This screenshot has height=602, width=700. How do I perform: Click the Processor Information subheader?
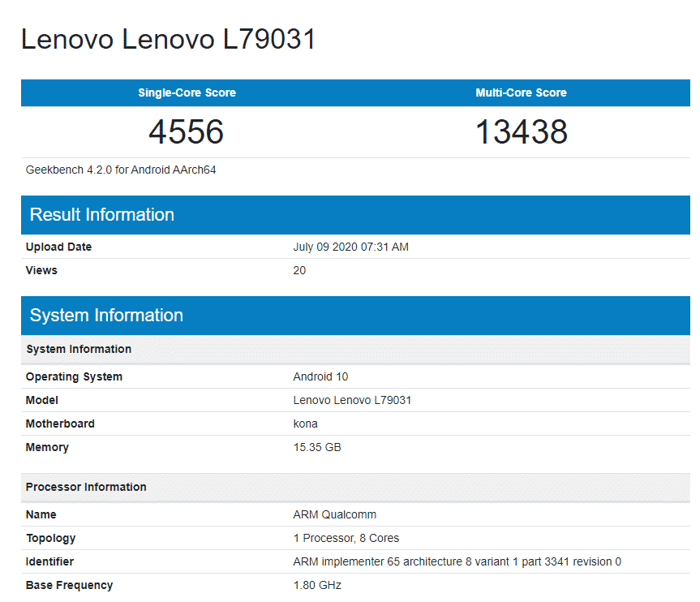coord(355,488)
